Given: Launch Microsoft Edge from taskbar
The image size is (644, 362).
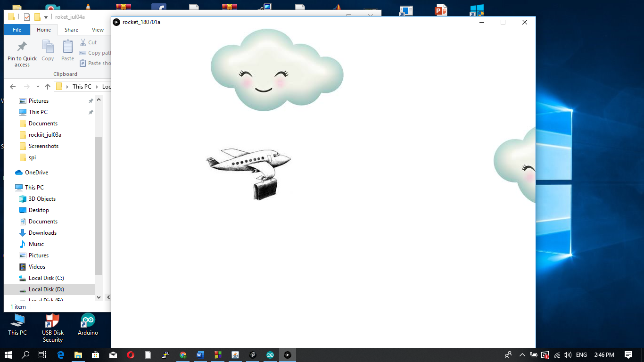Looking at the screenshot, I should (60, 355).
